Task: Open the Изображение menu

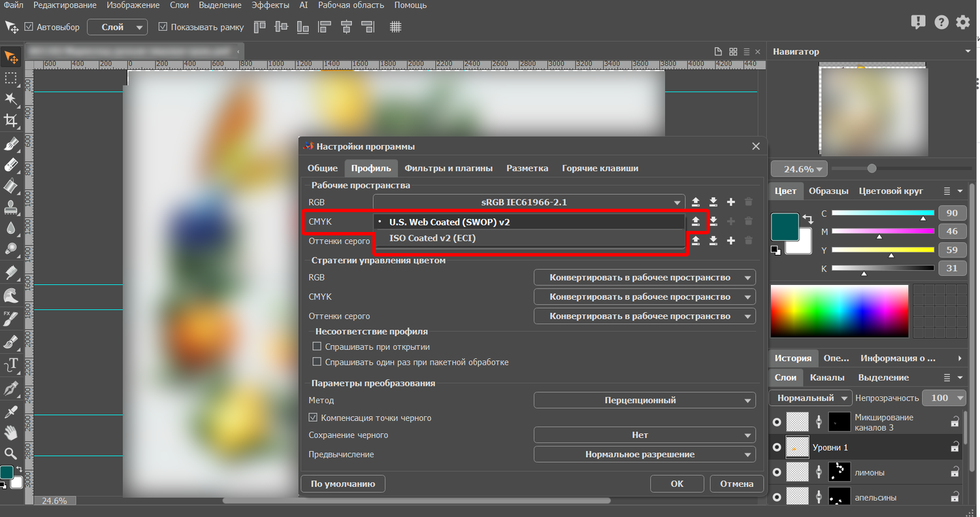Action: pyautogui.click(x=133, y=5)
